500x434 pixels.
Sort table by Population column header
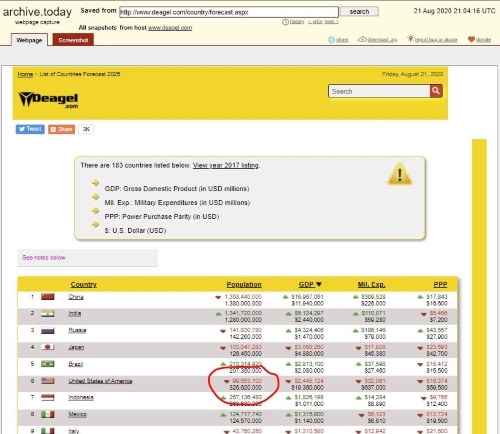(x=244, y=285)
